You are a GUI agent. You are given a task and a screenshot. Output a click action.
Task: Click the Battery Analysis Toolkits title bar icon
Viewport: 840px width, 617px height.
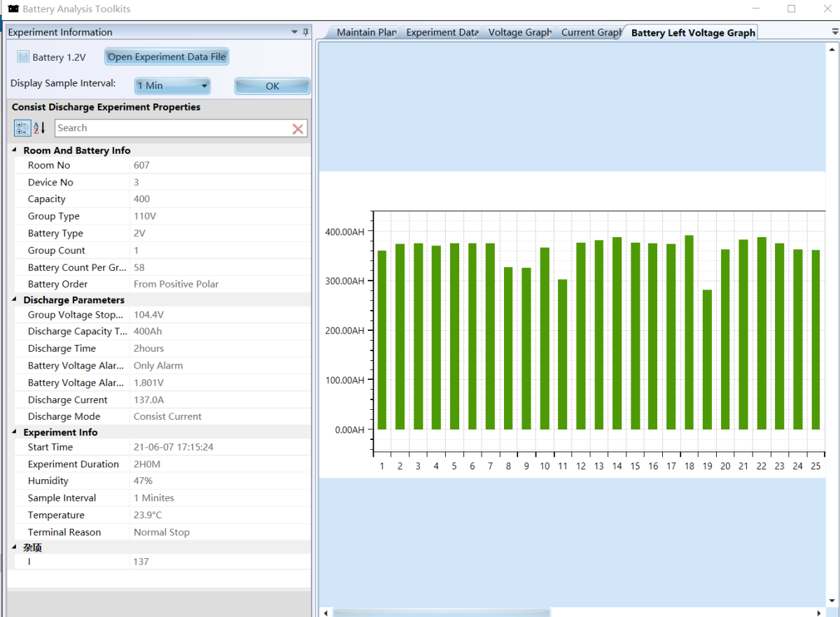pos(13,9)
